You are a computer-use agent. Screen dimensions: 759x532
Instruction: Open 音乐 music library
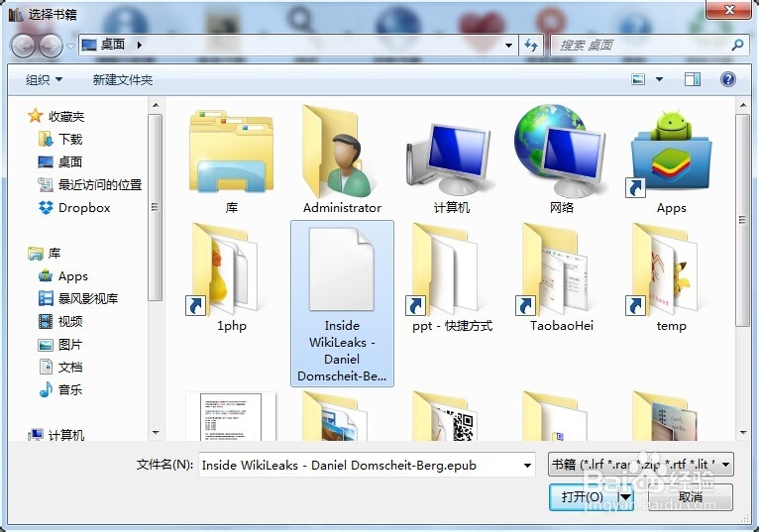click(60, 389)
